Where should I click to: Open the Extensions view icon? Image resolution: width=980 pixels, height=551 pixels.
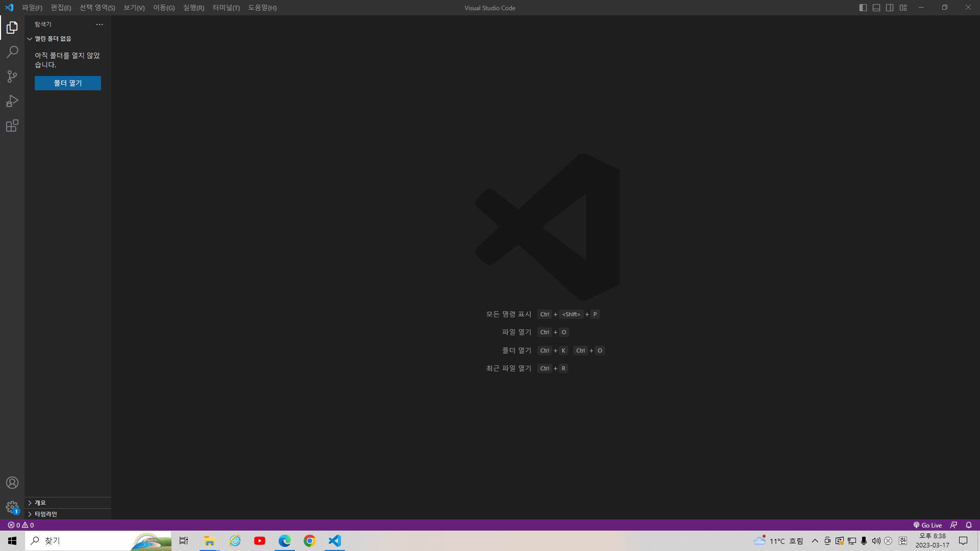(12, 126)
